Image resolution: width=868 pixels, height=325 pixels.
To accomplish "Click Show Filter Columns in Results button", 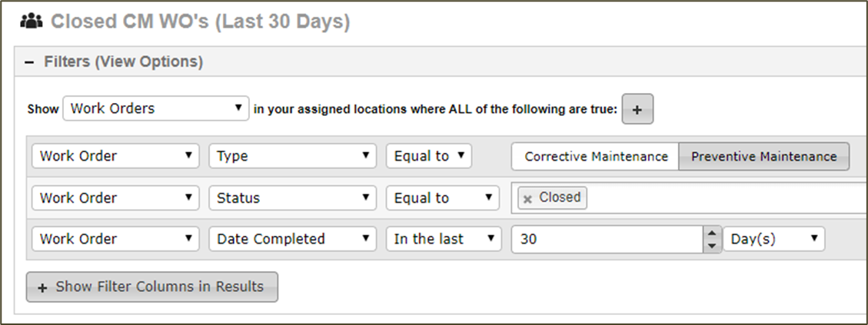I will click(151, 287).
